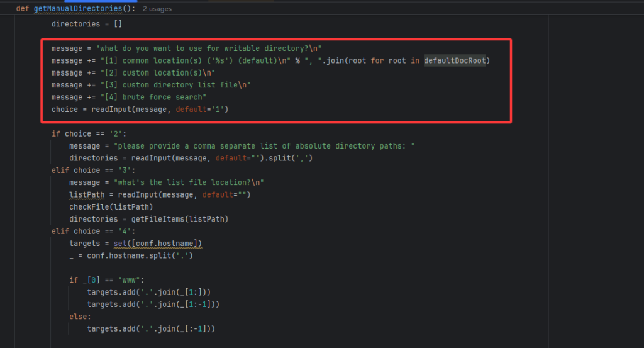Click the else: keyword
This screenshot has width=644, height=348.
pos(80,317)
